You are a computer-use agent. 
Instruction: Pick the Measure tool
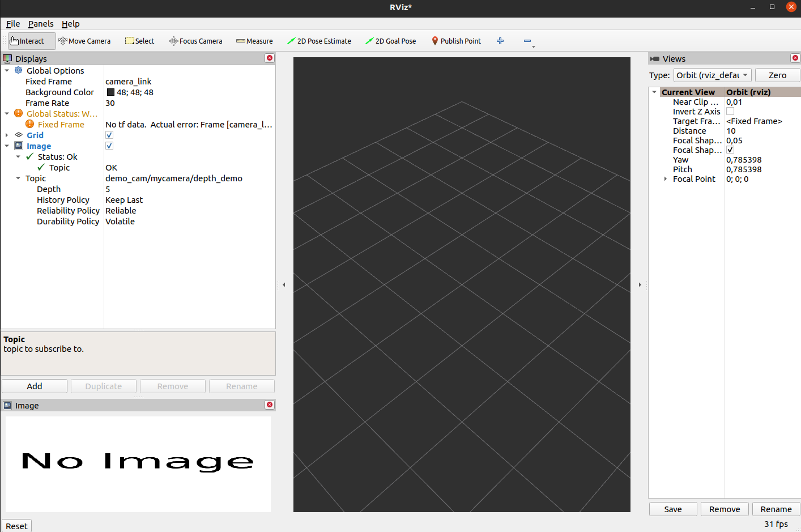click(x=254, y=41)
